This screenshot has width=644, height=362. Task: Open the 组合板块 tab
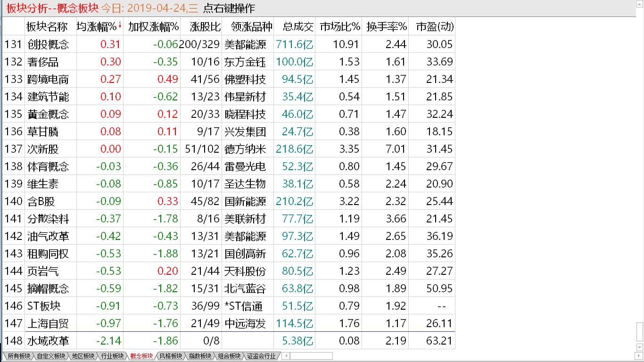(229, 356)
